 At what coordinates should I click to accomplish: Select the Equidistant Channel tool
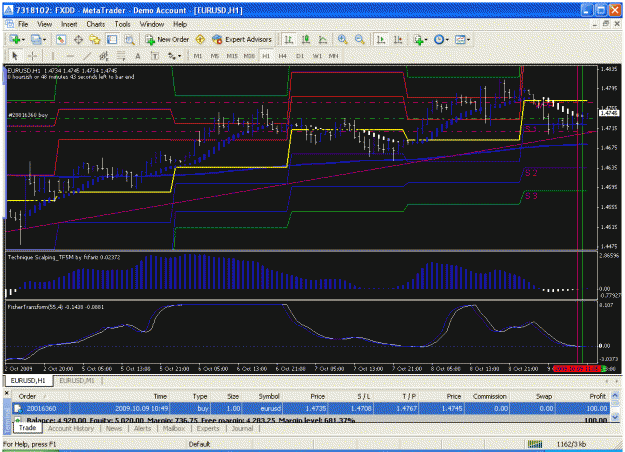click(x=104, y=56)
